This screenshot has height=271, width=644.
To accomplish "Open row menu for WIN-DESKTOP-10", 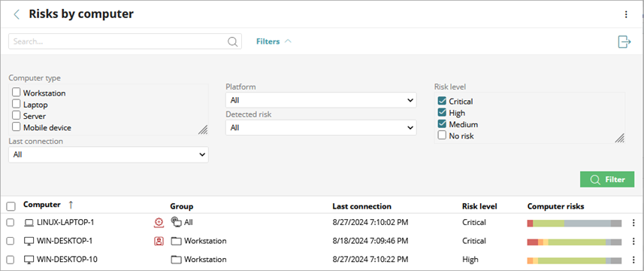I will 633,260.
